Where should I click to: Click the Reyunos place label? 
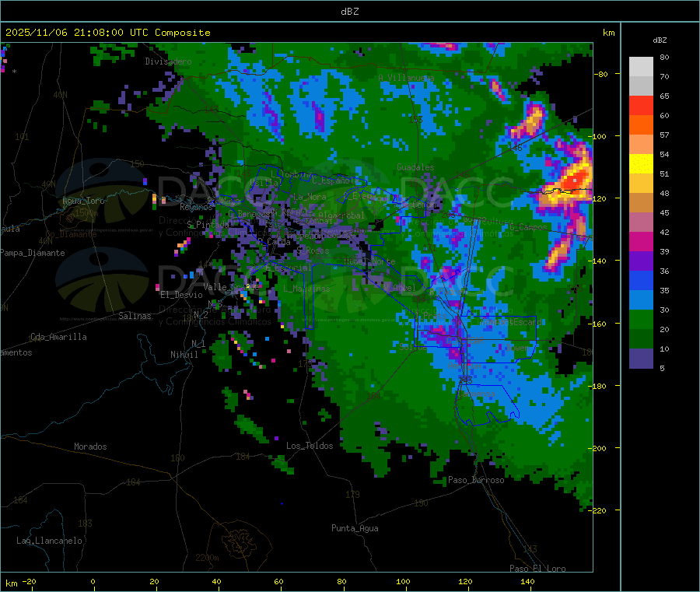point(197,207)
